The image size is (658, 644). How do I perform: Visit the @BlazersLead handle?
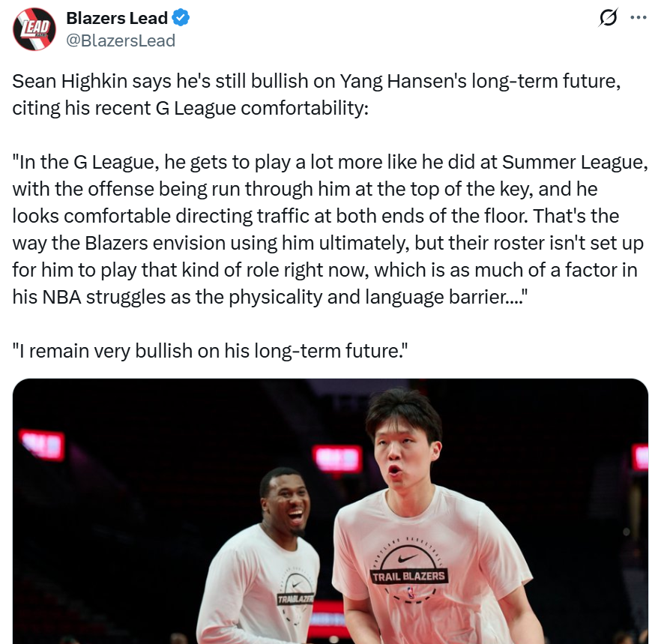[x=121, y=40]
